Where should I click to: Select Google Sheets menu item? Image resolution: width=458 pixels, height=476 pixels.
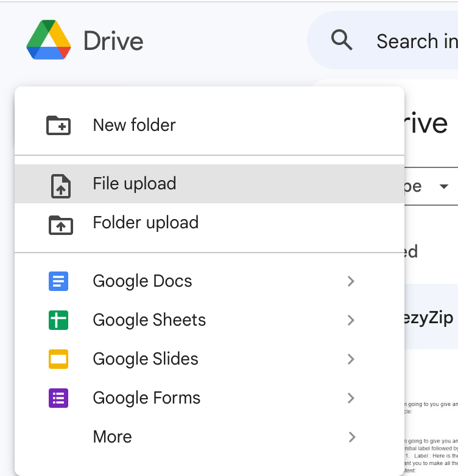[210, 320]
